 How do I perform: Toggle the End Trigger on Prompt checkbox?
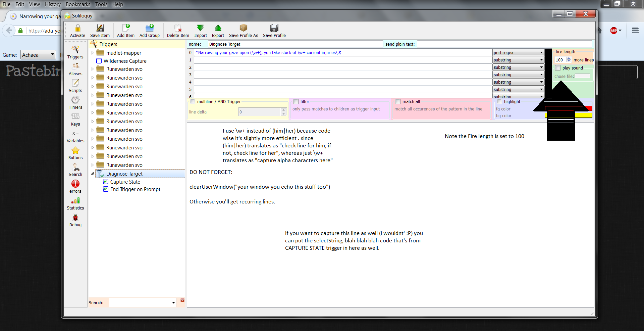tap(106, 189)
